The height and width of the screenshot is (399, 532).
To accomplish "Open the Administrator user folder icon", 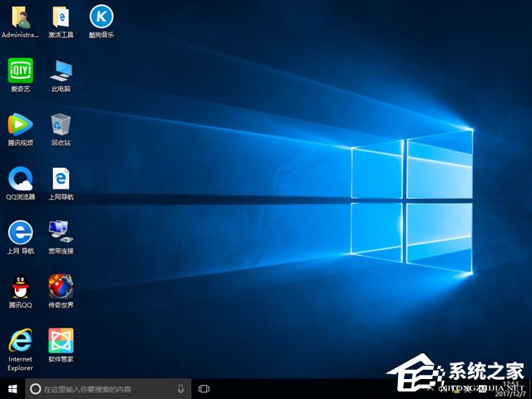I will pos(20,17).
